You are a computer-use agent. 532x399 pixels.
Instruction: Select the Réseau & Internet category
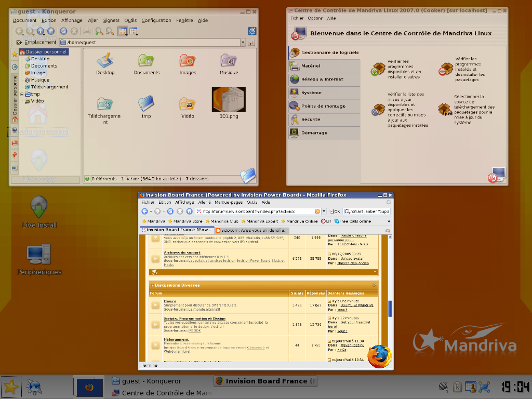click(x=323, y=79)
